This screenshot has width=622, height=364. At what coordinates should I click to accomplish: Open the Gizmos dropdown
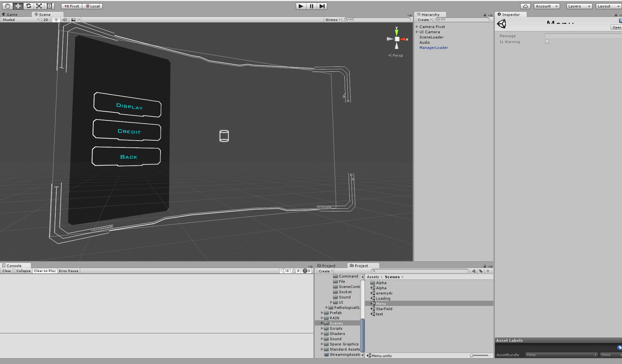tap(333, 20)
